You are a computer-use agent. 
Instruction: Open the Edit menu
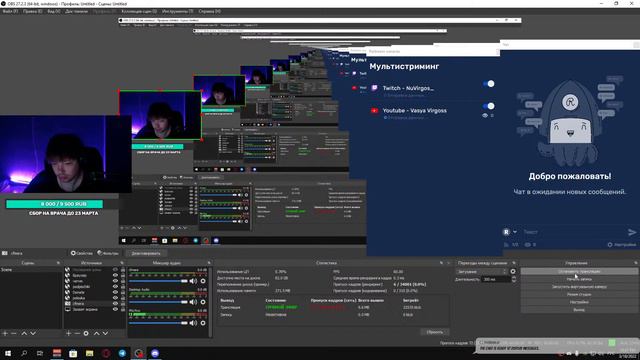coord(32,11)
